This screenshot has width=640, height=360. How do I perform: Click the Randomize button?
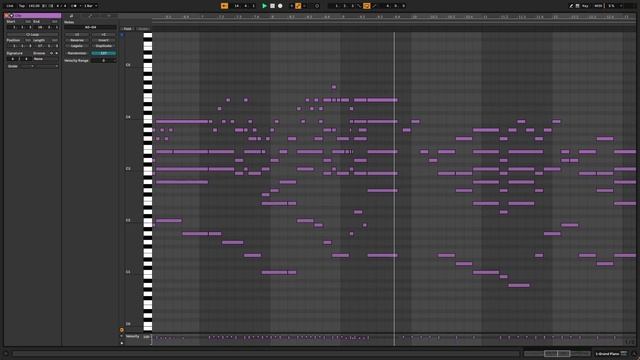pos(77,53)
